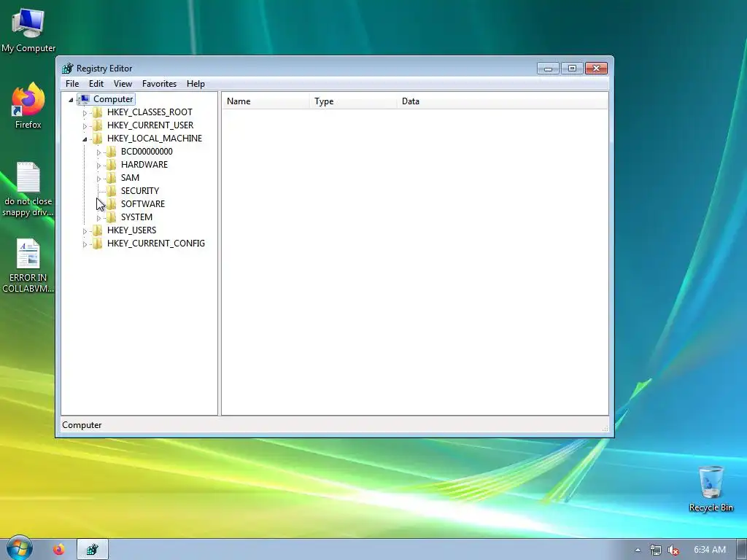Close the Registry Editor window
The width and height of the screenshot is (747, 560).
596,69
